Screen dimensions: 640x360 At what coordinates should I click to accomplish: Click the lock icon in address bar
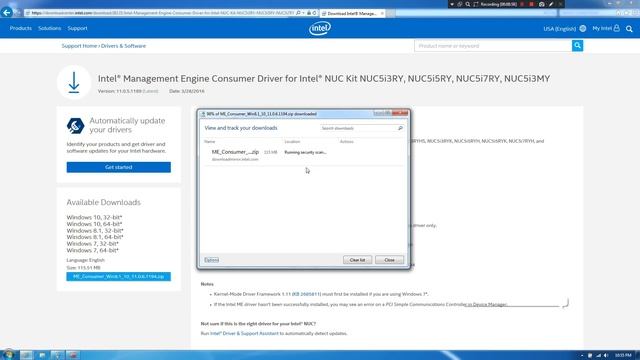(309, 13)
